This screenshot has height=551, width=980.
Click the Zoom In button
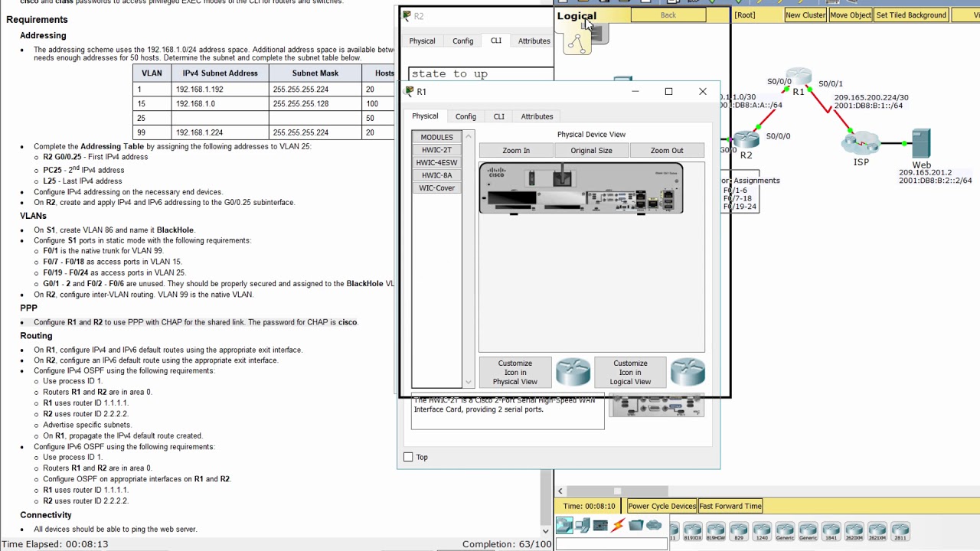516,150
